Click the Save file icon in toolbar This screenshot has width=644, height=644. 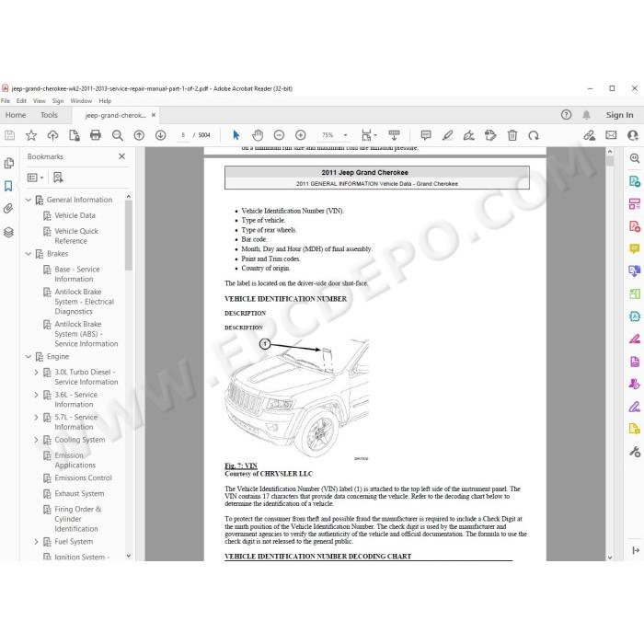tap(9, 135)
